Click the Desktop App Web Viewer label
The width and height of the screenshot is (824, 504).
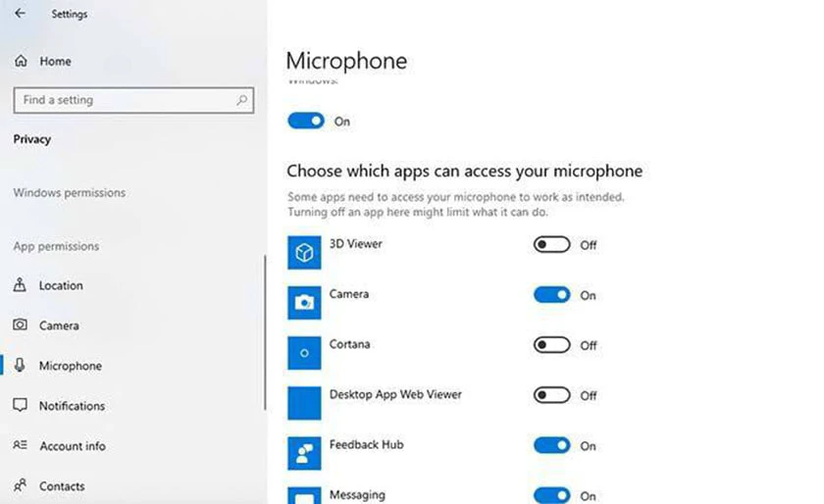[x=395, y=394]
